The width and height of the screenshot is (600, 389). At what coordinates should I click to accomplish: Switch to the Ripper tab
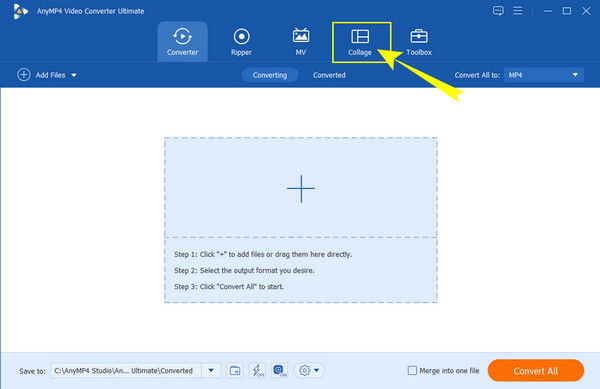click(241, 42)
